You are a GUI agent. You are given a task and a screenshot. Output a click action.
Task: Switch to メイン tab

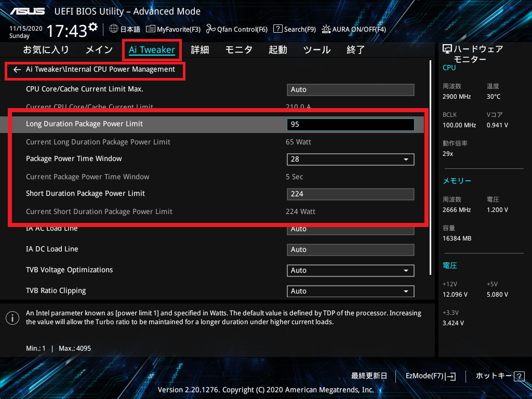99,50
